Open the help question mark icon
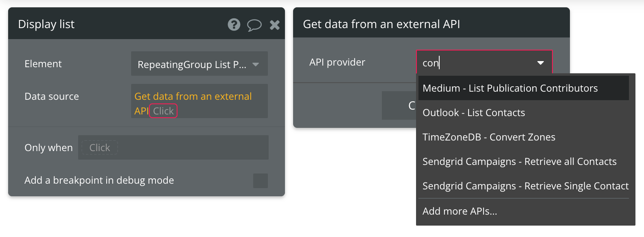The width and height of the screenshot is (644, 237). pos(234,25)
